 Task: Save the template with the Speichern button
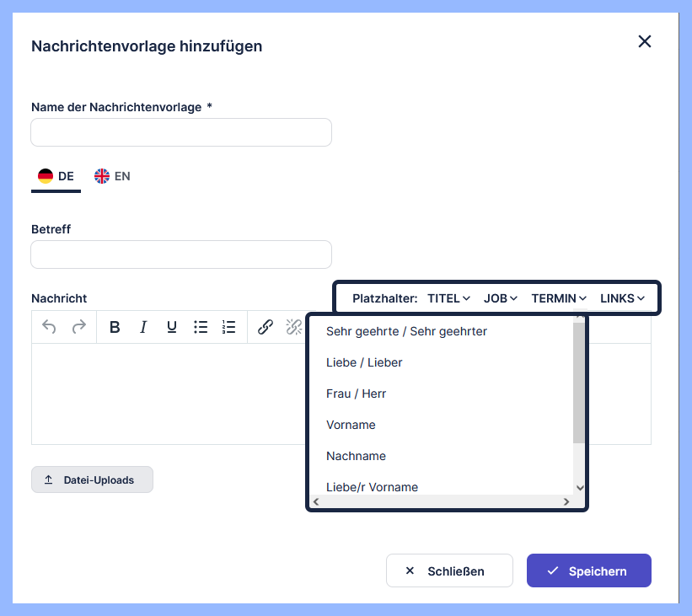coord(588,570)
